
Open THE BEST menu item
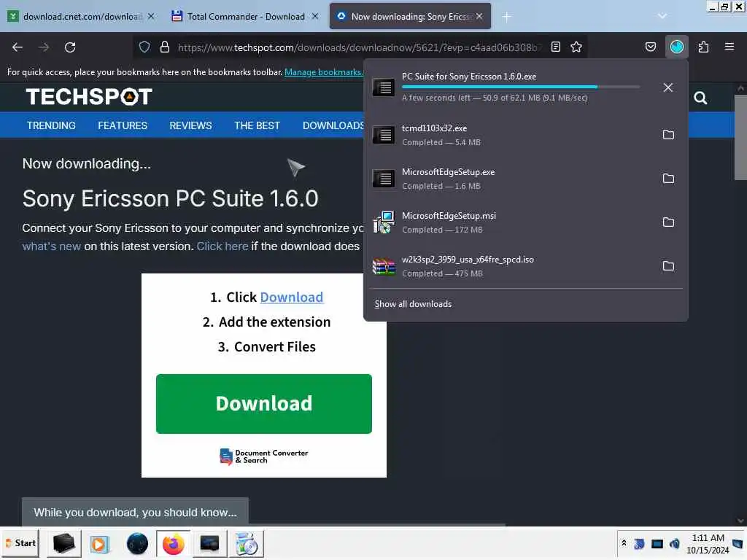pos(257,125)
